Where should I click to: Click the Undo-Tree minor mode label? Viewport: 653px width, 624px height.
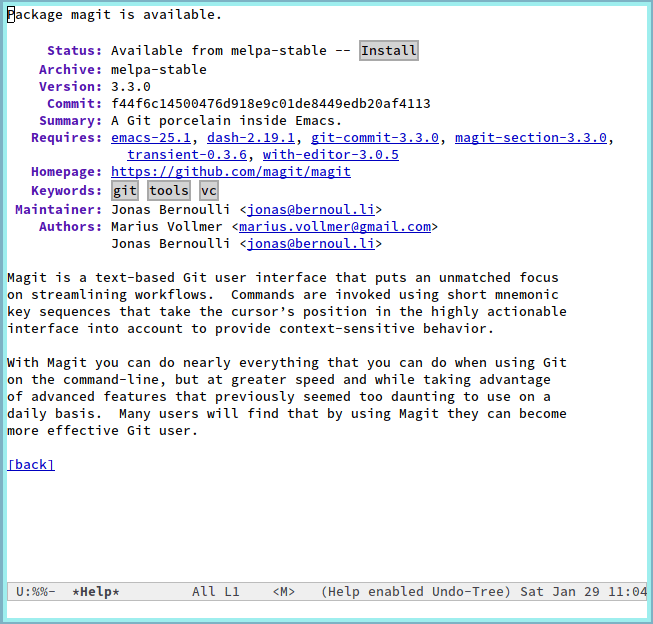[467, 592]
